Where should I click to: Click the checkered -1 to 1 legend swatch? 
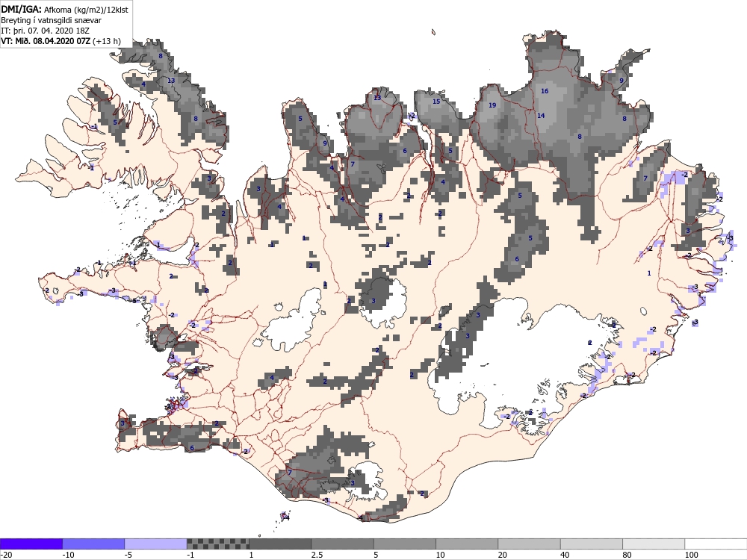click(217, 544)
